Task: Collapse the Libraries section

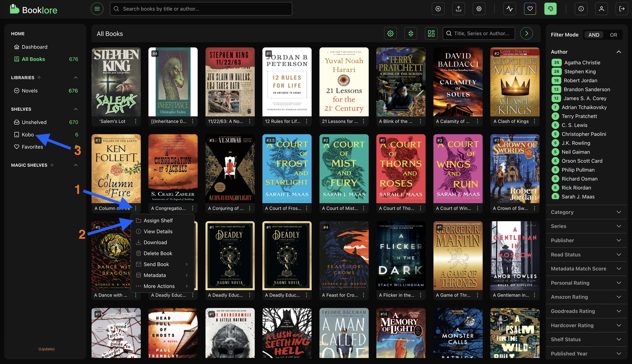Action: (x=76, y=78)
